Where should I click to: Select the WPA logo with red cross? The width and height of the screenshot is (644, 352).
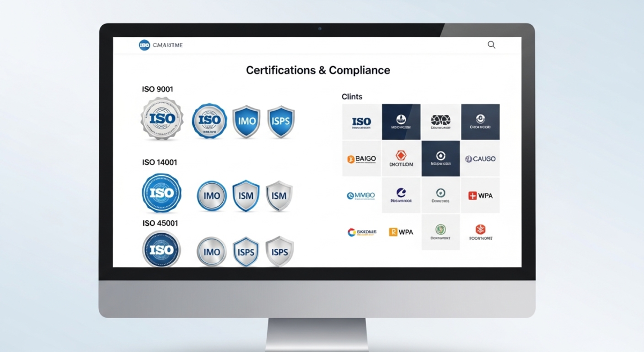point(480,196)
